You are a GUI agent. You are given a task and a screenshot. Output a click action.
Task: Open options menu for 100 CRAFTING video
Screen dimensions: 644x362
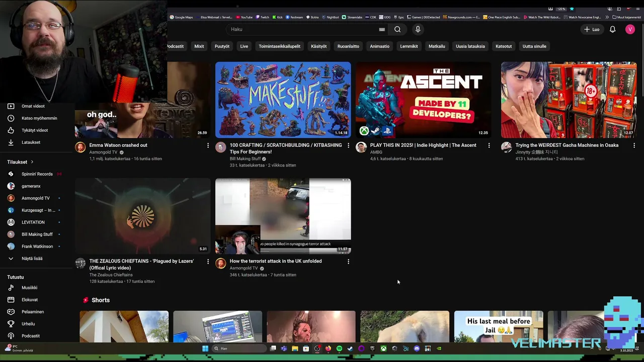click(x=348, y=145)
